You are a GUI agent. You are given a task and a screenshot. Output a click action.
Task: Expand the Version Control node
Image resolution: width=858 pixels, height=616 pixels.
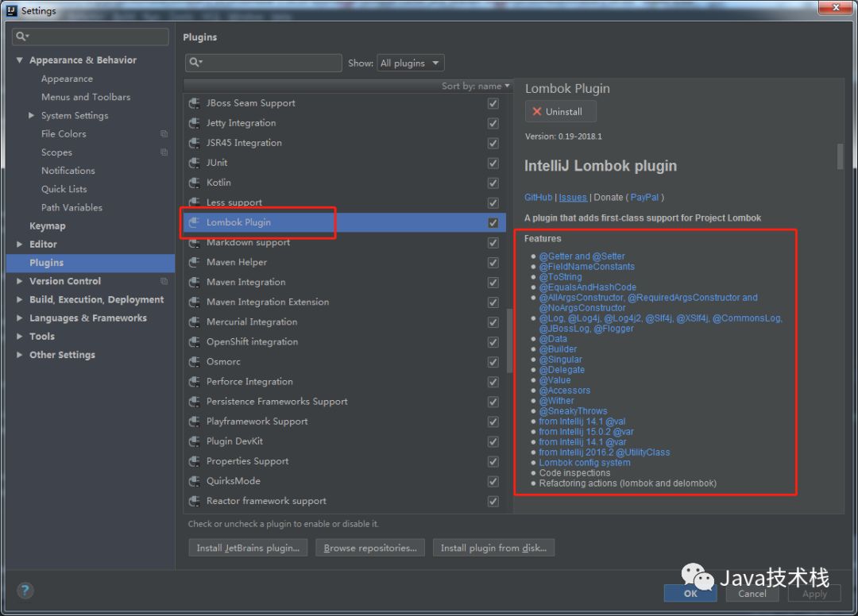(x=20, y=281)
